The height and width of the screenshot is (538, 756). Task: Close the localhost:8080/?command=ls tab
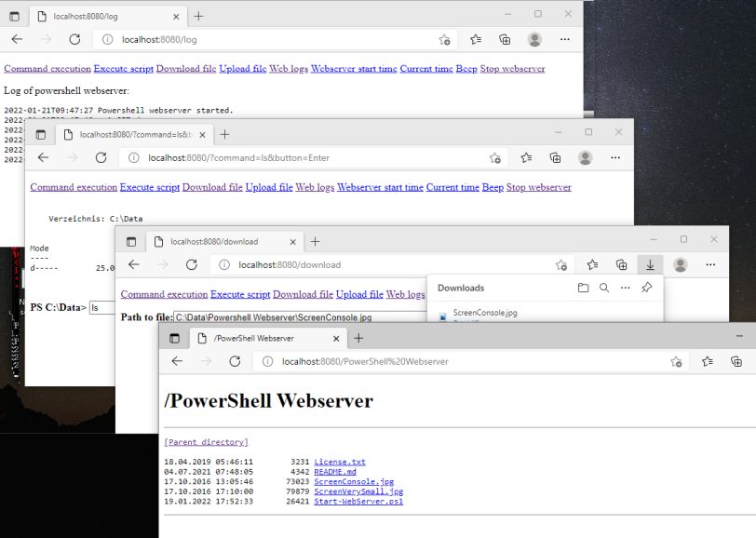pos(203,135)
